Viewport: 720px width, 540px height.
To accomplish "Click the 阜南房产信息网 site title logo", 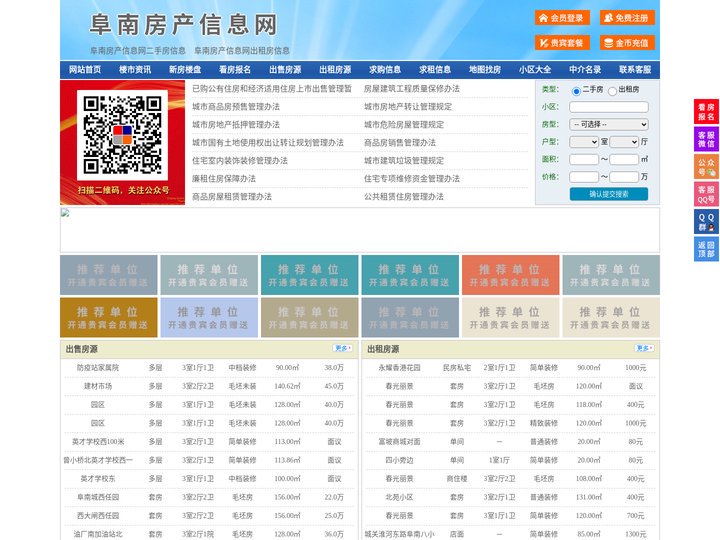I will pyautogui.click(x=184, y=25).
